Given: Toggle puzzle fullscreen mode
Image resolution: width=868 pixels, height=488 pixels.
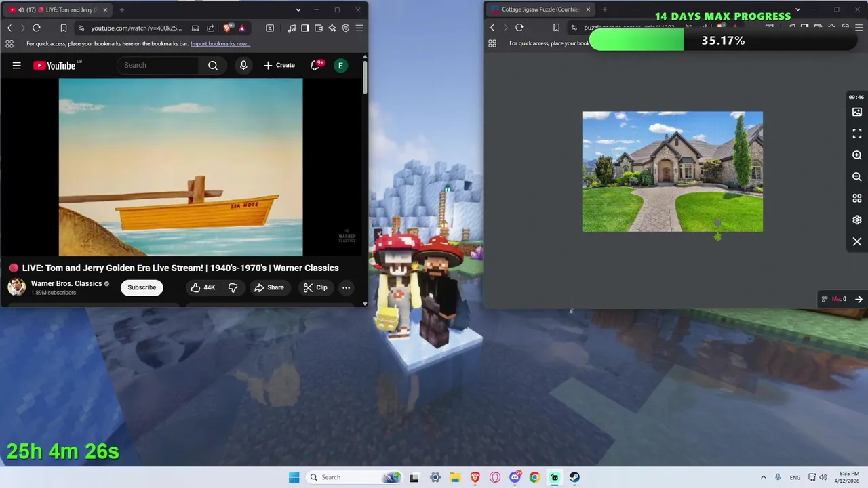Looking at the screenshot, I should (857, 134).
